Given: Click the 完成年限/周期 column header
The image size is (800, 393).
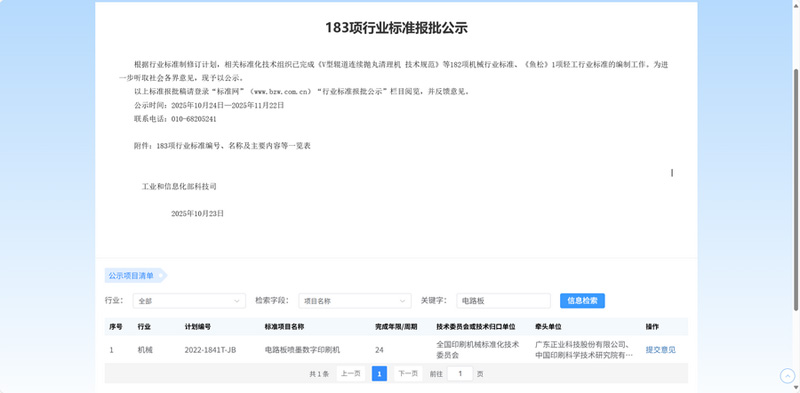Looking at the screenshot, I should pyautogui.click(x=396, y=327).
